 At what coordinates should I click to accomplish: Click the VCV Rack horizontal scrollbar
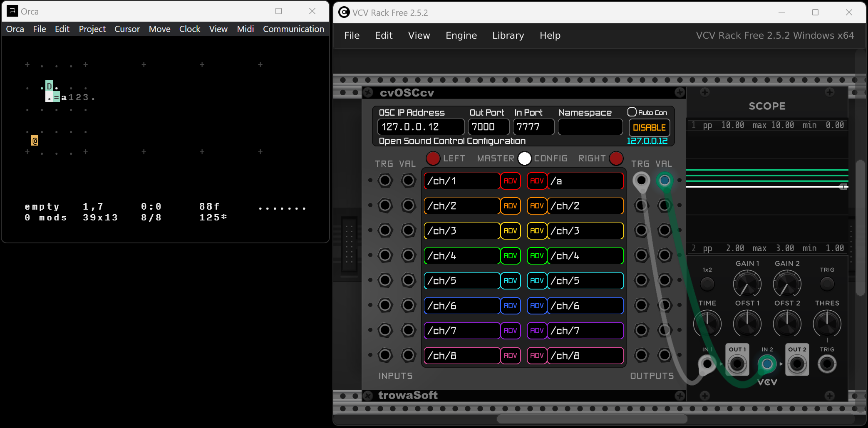(592, 418)
